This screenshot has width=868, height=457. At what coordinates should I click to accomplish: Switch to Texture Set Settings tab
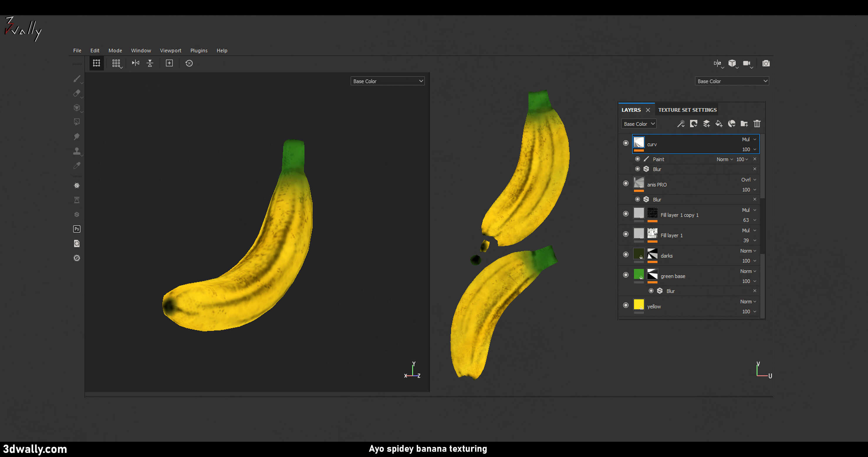pyautogui.click(x=688, y=110)
